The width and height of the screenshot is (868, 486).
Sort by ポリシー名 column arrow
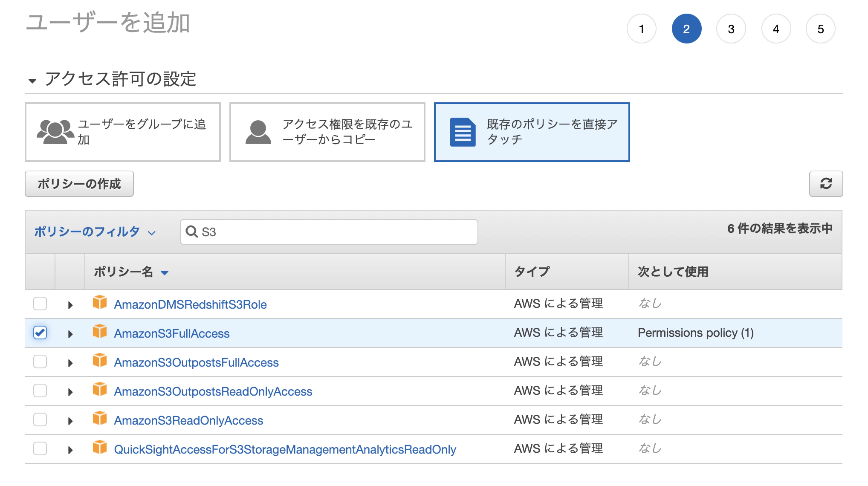point(165,273)
